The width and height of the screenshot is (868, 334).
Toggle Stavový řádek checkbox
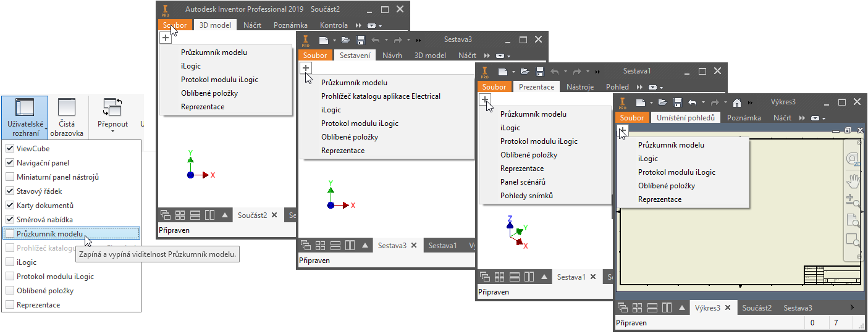point(10,191)
